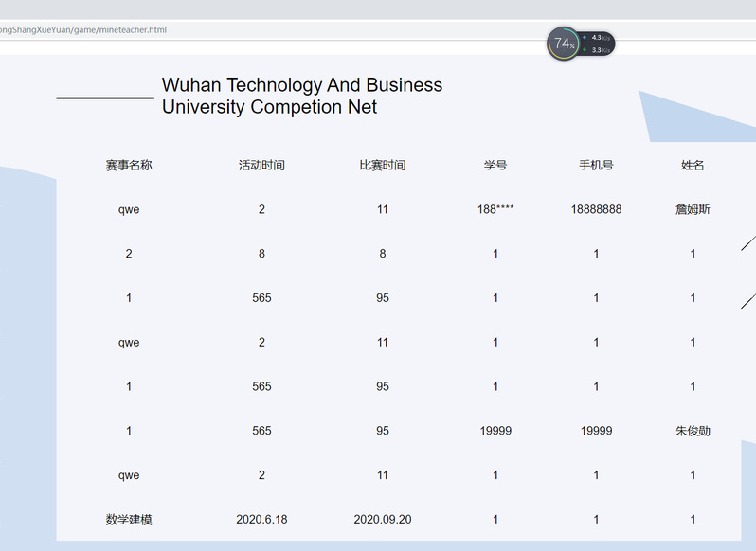This screenshot has height=551, width=756.
Task: Click the phone number cell 18888888
Action: coord(596,209)
